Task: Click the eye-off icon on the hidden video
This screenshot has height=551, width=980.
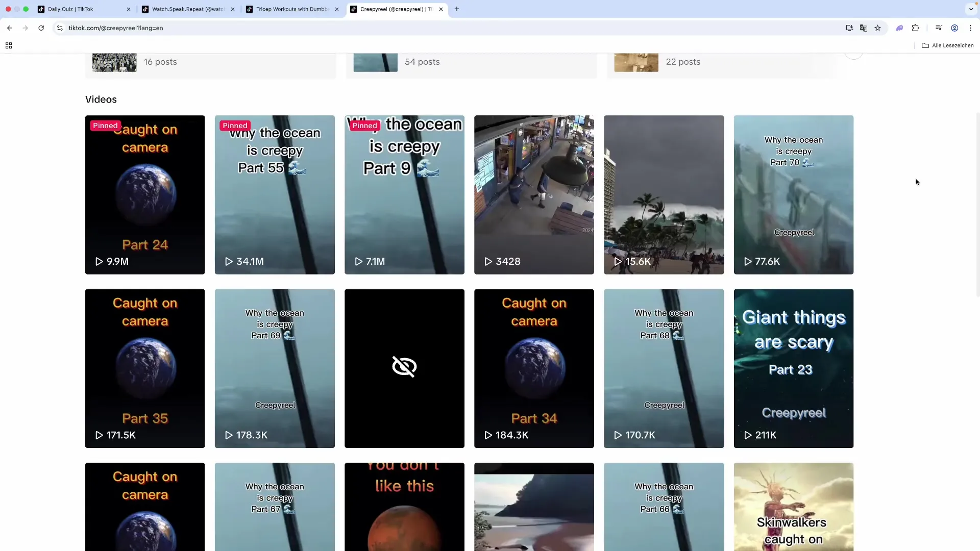Action: click(x=404, y=367)
